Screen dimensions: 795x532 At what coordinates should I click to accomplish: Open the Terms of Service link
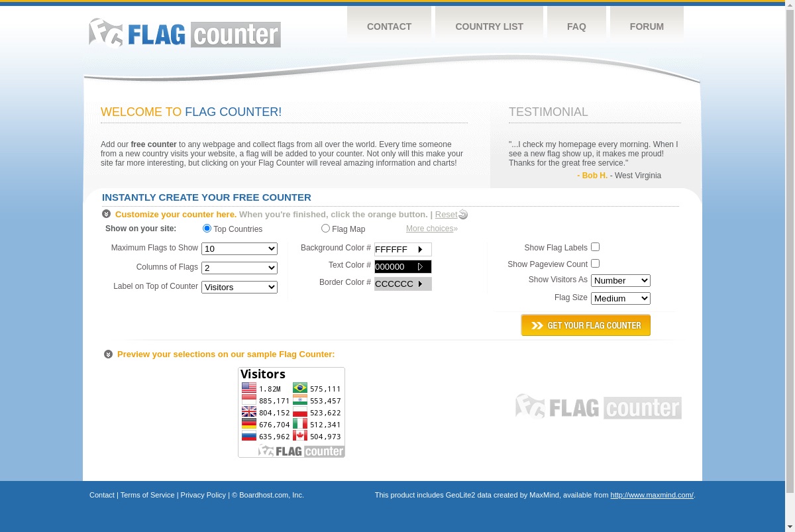point(147,495)
